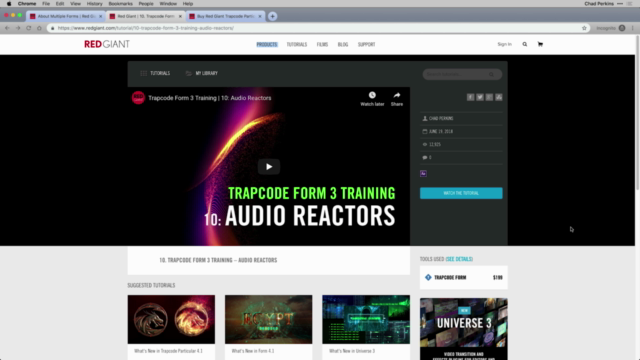Viewport: 640px width, 360px height.
Task: Go forward to next page
Action: tap(18, 28)
